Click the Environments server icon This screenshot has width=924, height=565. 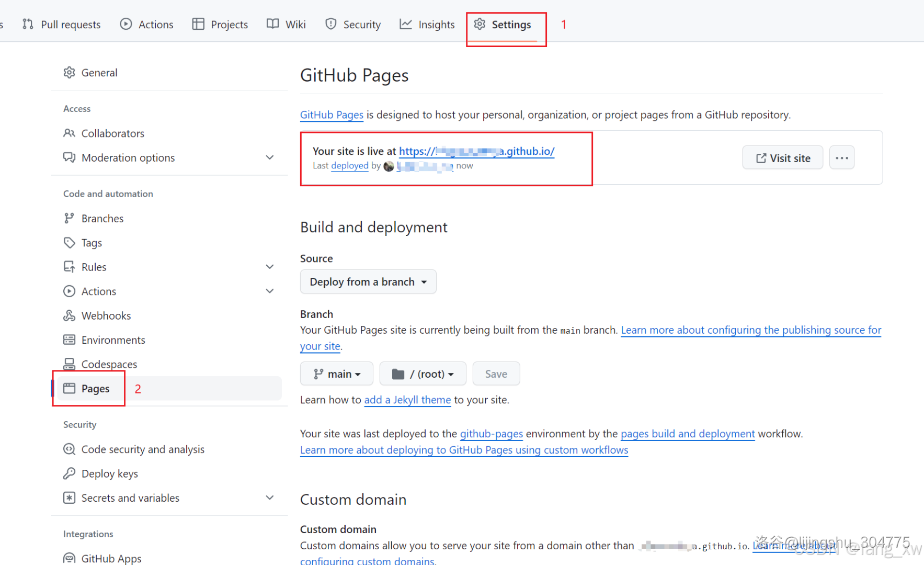pyautogui.click(x=70, y=340)
